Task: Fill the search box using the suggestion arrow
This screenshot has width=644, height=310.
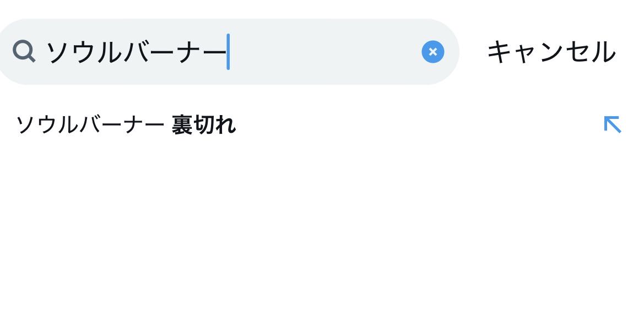Action: click(612, 125)
